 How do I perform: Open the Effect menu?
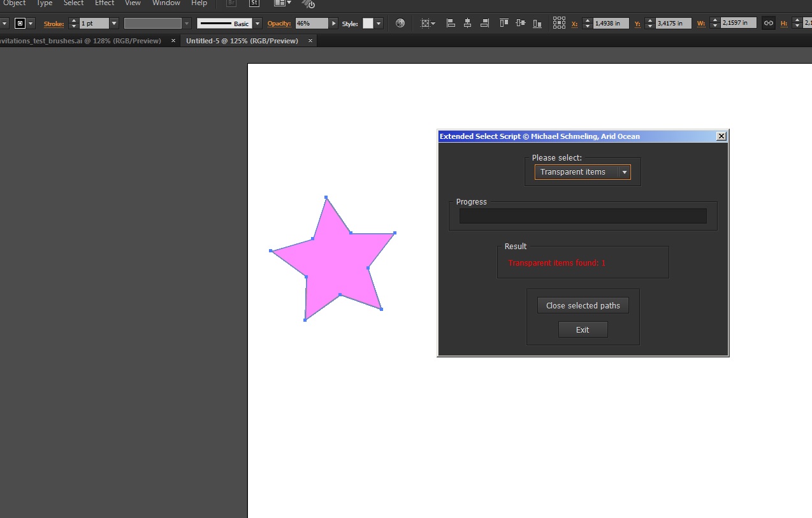[x=105, y=3]
